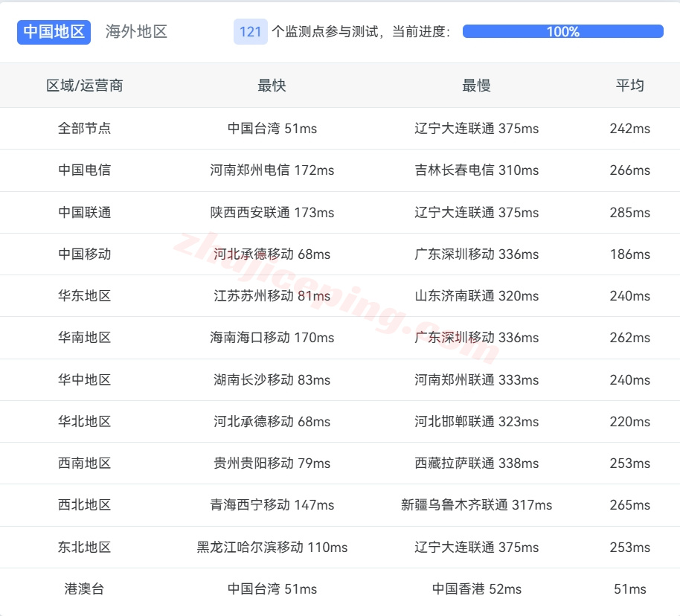Screen dimensions: 680x616
Task: Select the 华东地区 row label
Action: 85,296
